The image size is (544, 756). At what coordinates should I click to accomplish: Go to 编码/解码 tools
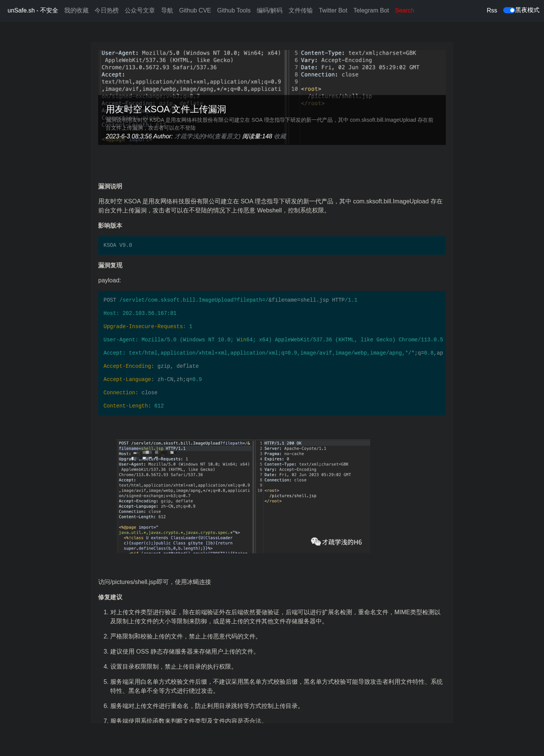(269, 11)
